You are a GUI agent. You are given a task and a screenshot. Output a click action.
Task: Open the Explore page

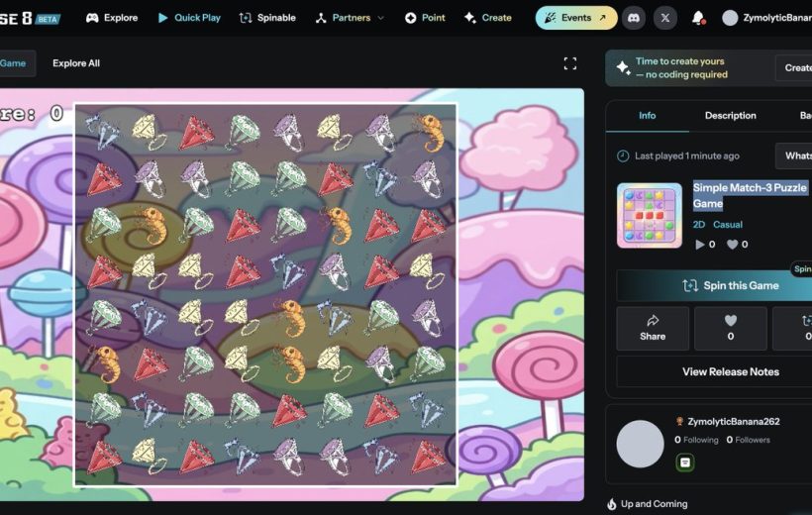coord(112,18)
